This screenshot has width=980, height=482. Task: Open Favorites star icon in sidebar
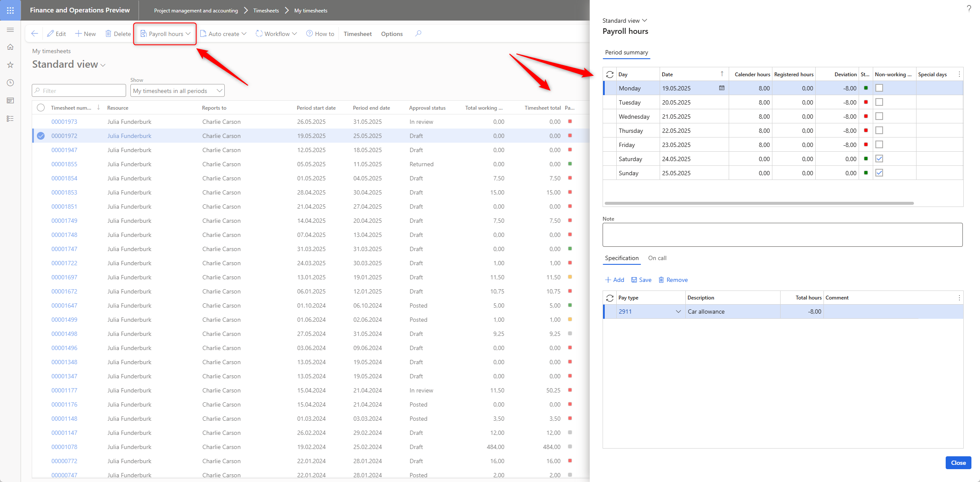[10, 65]
